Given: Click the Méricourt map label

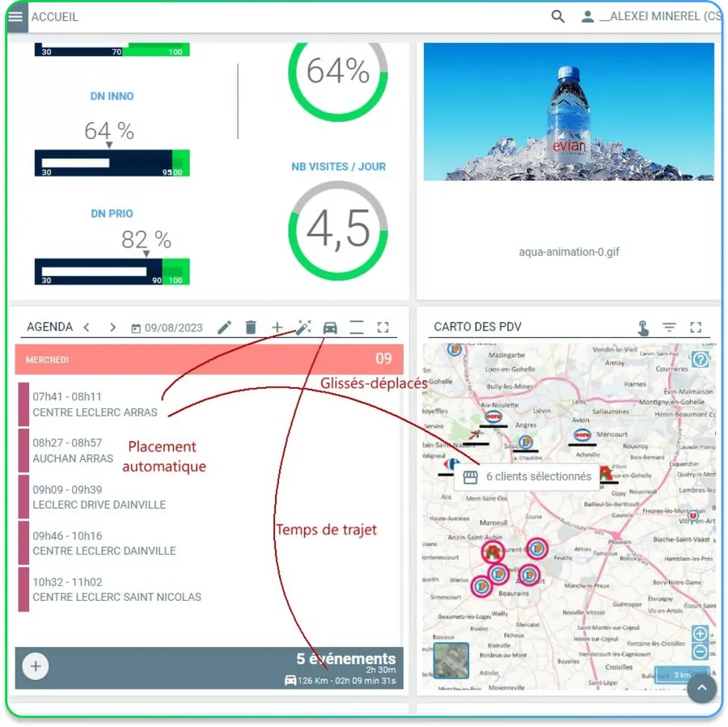Looking at the screenshot, I should [612, 434].
